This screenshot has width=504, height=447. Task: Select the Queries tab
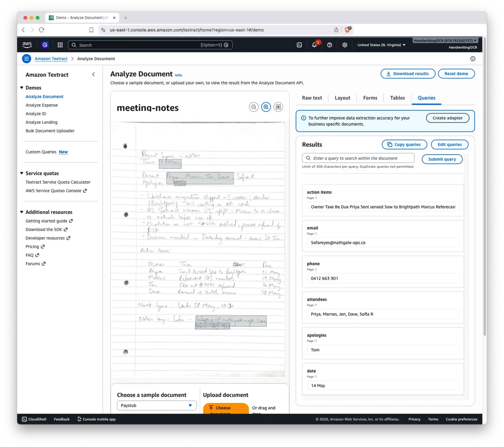426,98
